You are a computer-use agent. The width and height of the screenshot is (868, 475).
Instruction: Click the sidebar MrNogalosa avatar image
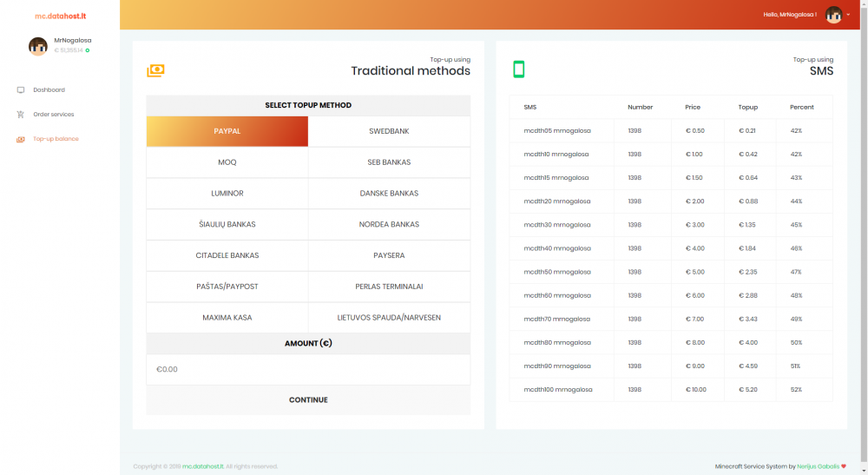click(37, 46)
